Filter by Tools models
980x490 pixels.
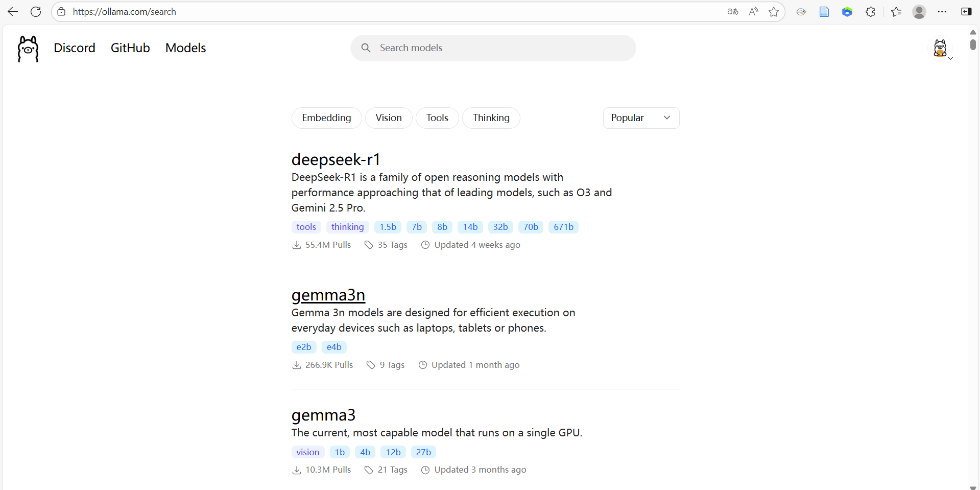[x=437, y=118]
